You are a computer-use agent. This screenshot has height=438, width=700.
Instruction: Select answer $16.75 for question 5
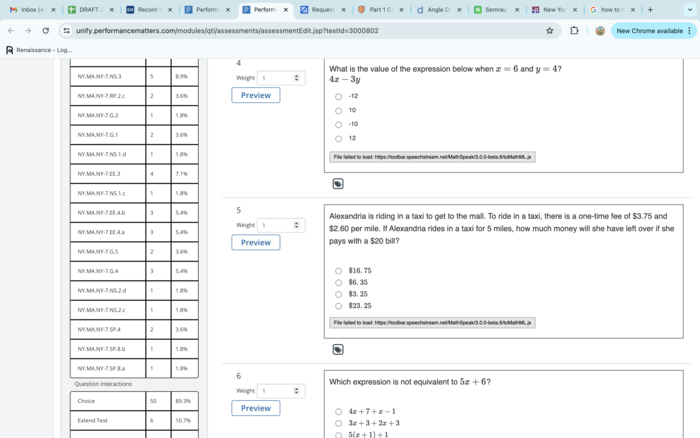pyautogui.click(x=339, y=271)
